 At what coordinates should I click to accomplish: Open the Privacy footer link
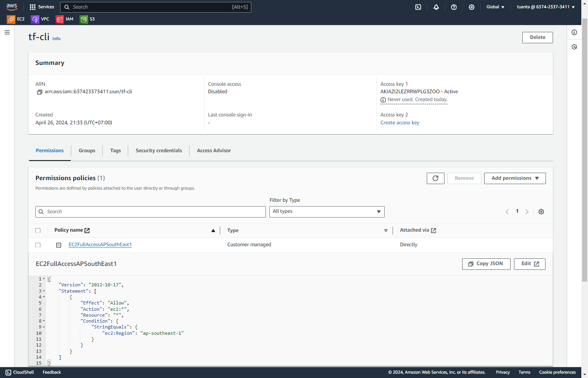point(503,372)
